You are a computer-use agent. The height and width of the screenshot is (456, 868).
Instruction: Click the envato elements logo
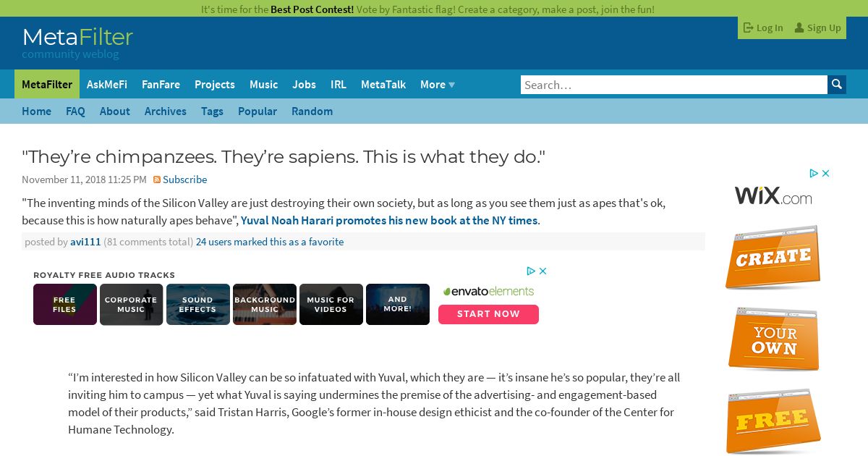tap(488, 291)
